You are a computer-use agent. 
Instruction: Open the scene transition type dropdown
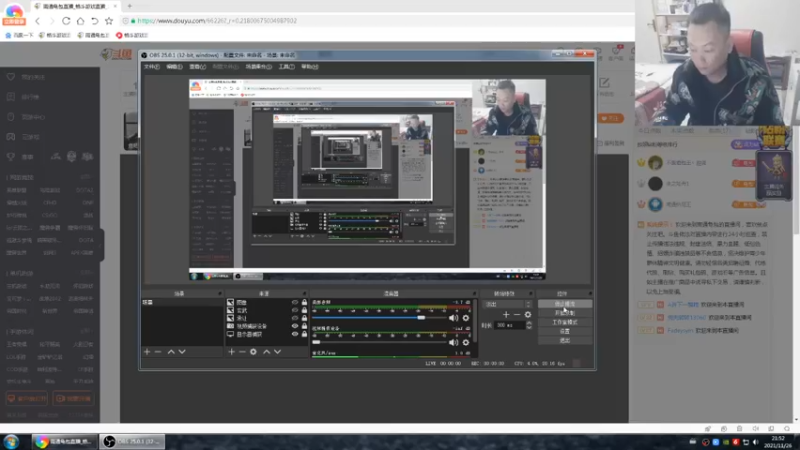click(x=508, y=304)
